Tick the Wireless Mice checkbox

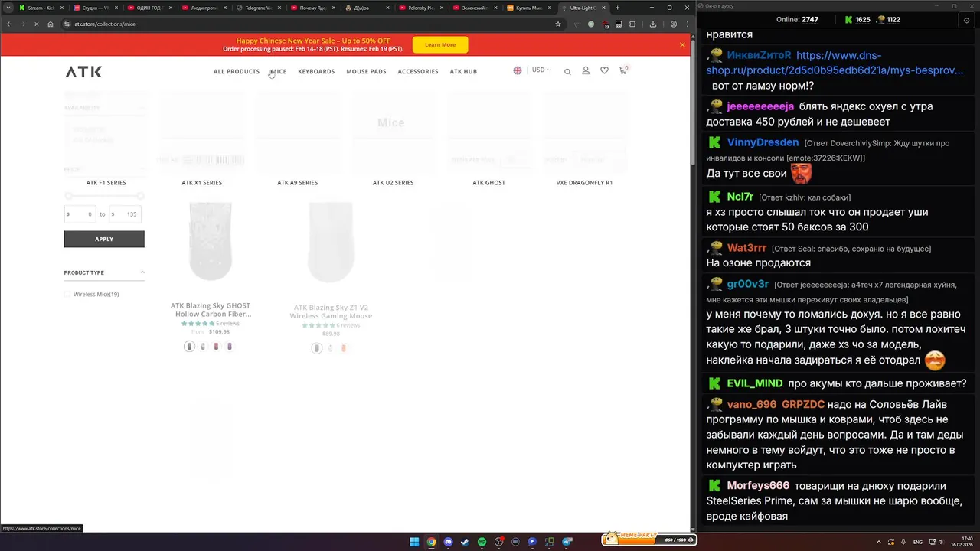(67, 294)
